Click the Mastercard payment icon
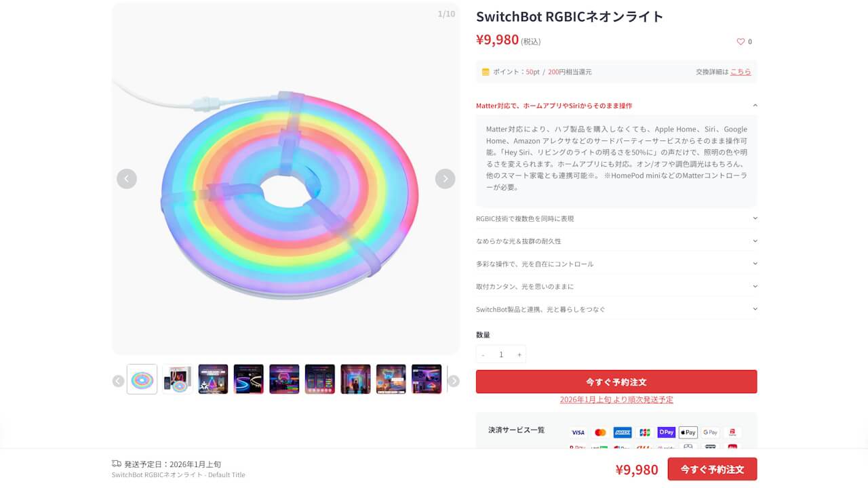868x488 pixels. pos(600,432)
